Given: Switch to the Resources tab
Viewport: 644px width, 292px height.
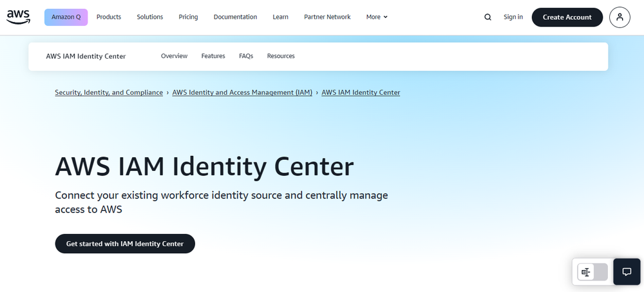Looking at the screenshot, I should (x=281, y=56).
